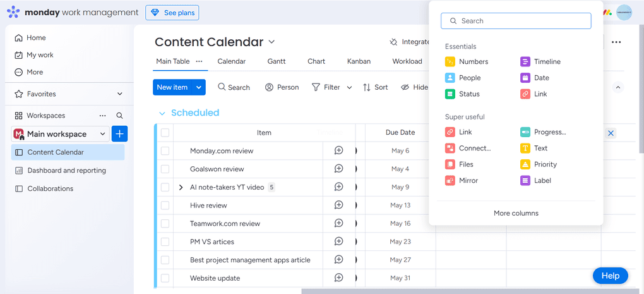Select the Status column type
The height and width of the screenshot is (294, 644).
(x=462, y=94)
